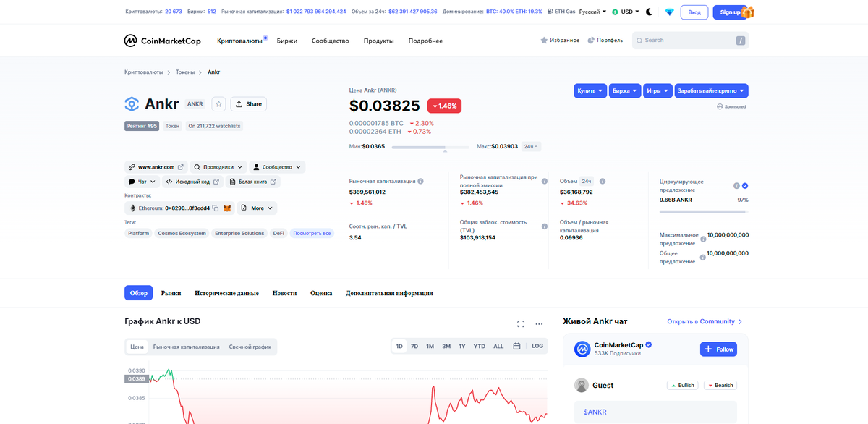The image size is (868, 424).
Task: Select Рыночная капитализация chart toggle
Action: (x=186, y=347)
